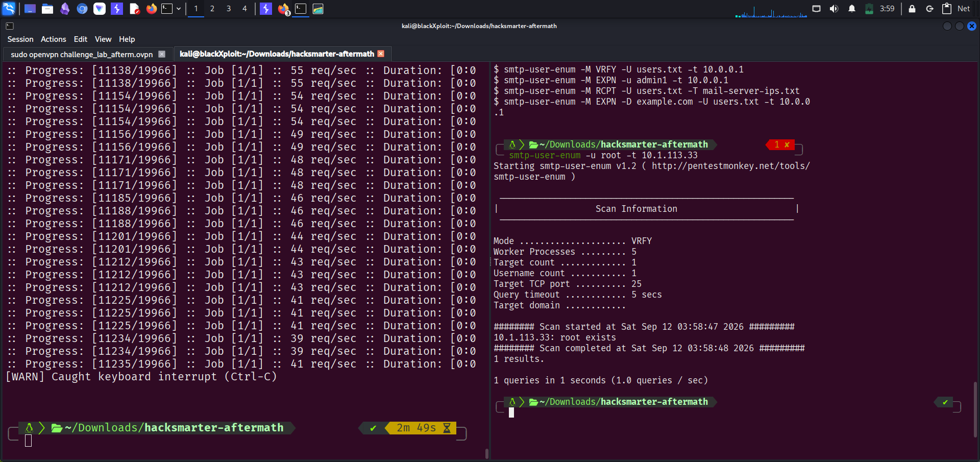Open the battery power manager icon
Image resolution: width=980 pixels, height=462 pixels.
pyautogui.click(x=869, y=9)
